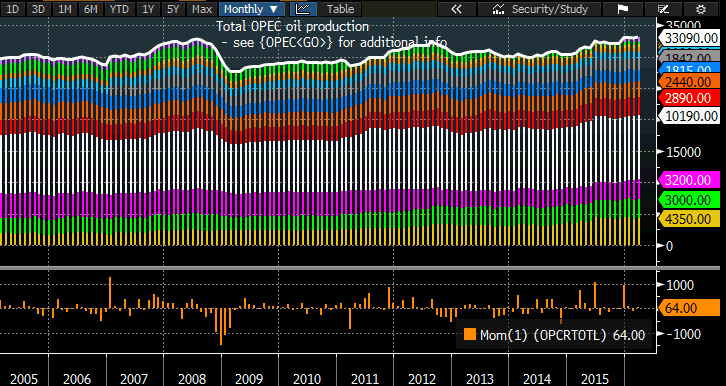Choose the 1Y time range
Viewport: 726px width, 386px height.
pyautogui.click(x=148, y=8)
